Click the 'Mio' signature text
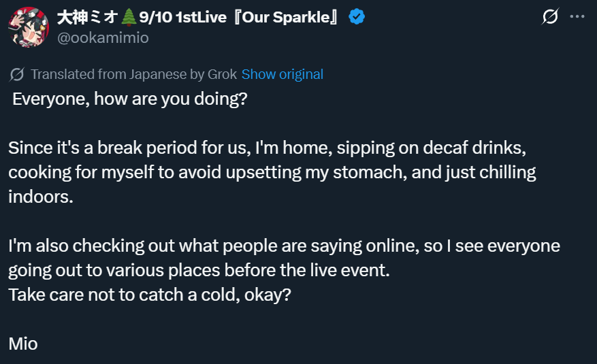The width and height of the screenshot is (597, 364). point(23,344)
